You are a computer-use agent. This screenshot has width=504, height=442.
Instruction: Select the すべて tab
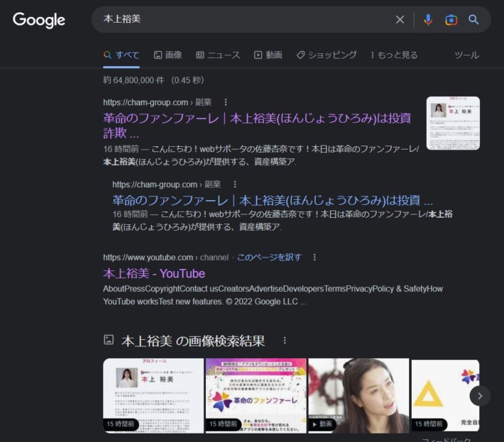point(121,55)
